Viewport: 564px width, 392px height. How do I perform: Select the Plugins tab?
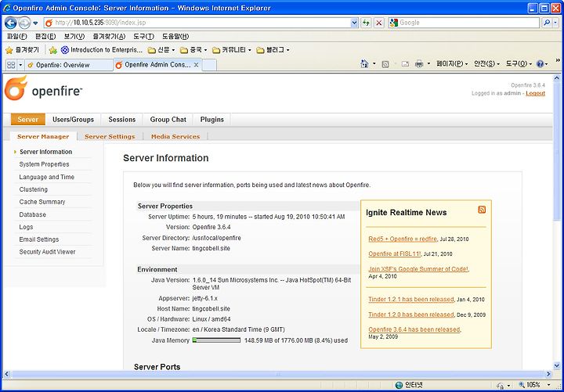[211, 119]
